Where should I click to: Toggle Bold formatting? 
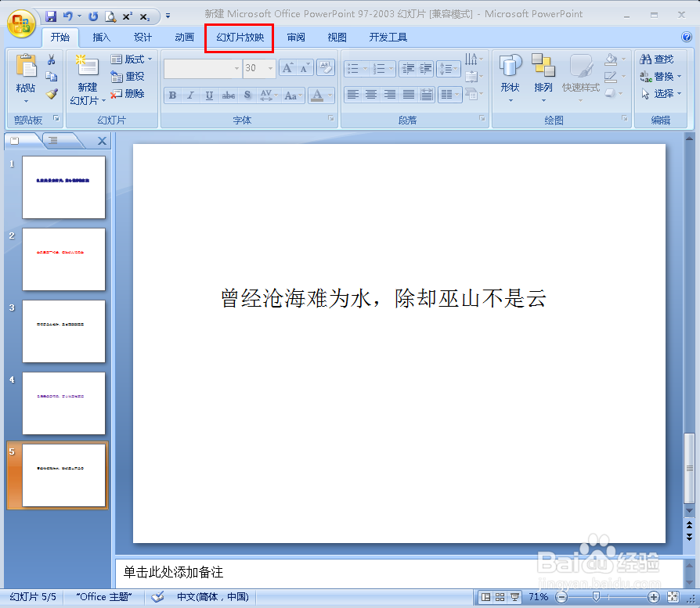[x=172, y=95]
